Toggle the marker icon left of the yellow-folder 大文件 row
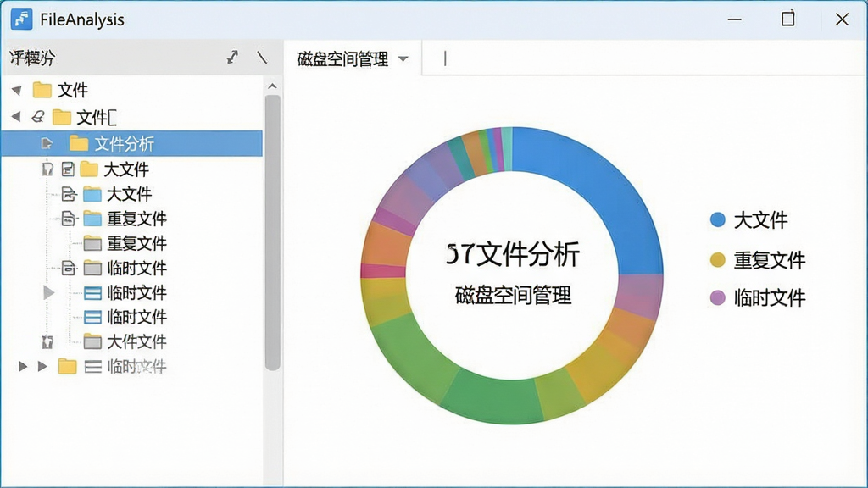 pyautogui.click(x=47, y=169)
